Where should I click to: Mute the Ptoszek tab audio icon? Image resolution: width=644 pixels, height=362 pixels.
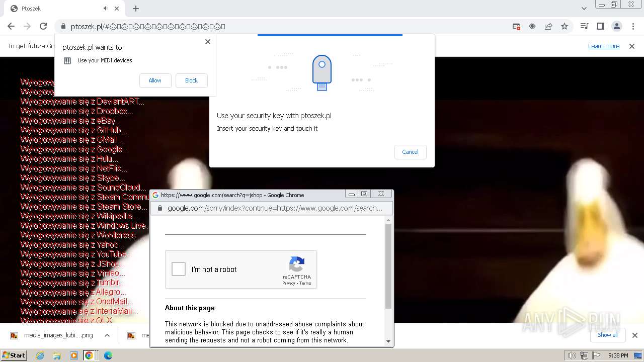[x=106, y=9]
